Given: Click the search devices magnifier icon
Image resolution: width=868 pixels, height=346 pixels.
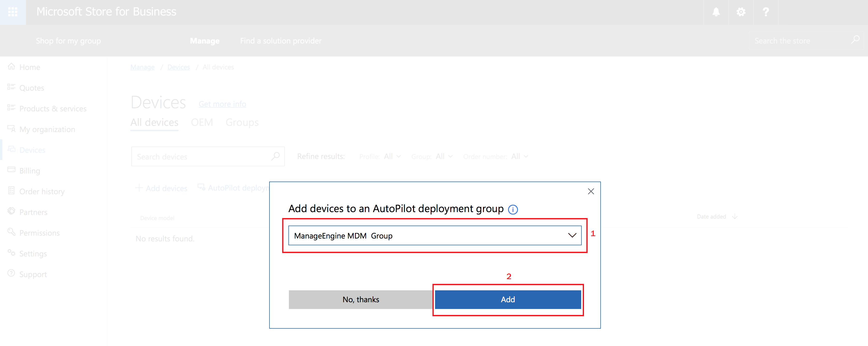Looking at the screenshot, I should pyautogui.click(x=275, y=156).
